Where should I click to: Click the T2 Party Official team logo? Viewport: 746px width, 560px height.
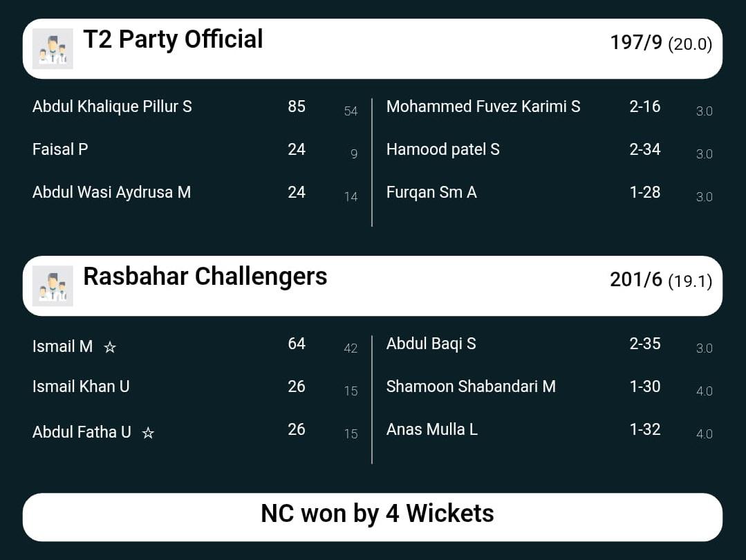[53, 49]
